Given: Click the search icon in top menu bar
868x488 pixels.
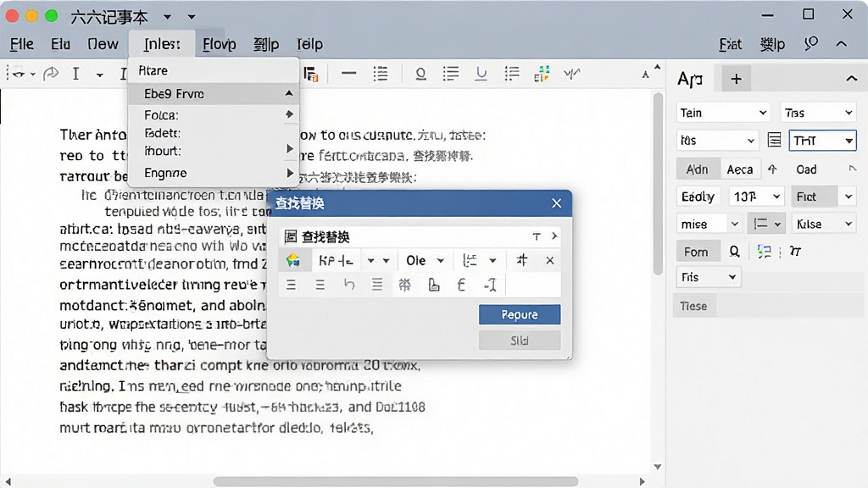Looking at the screenshot, I should coord(811,44).
